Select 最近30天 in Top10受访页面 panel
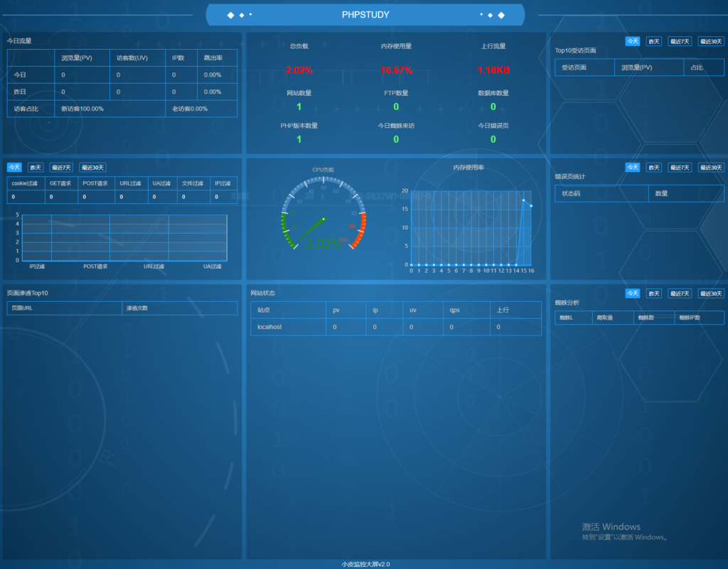Viewport: 728px width, 569px height. 711,41
